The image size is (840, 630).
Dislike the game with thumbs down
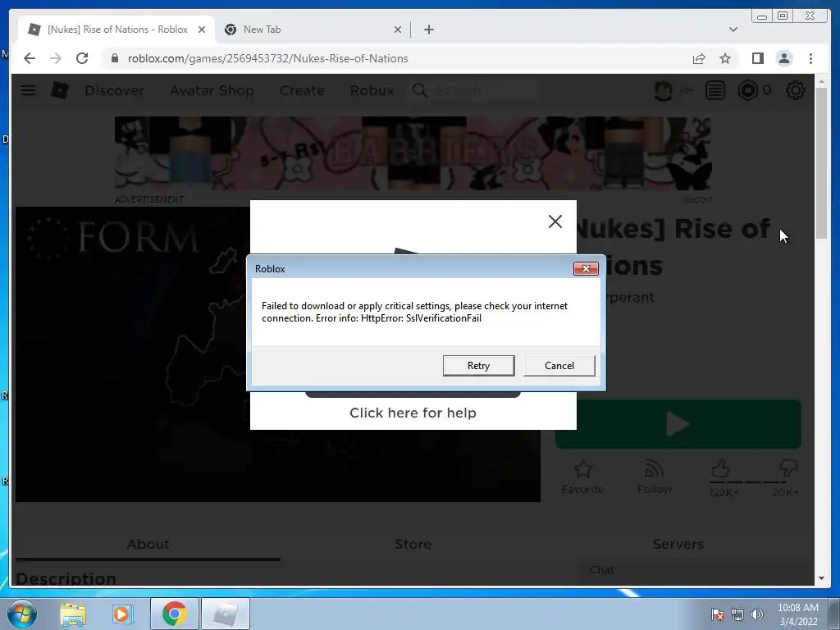tap(787, 468)
